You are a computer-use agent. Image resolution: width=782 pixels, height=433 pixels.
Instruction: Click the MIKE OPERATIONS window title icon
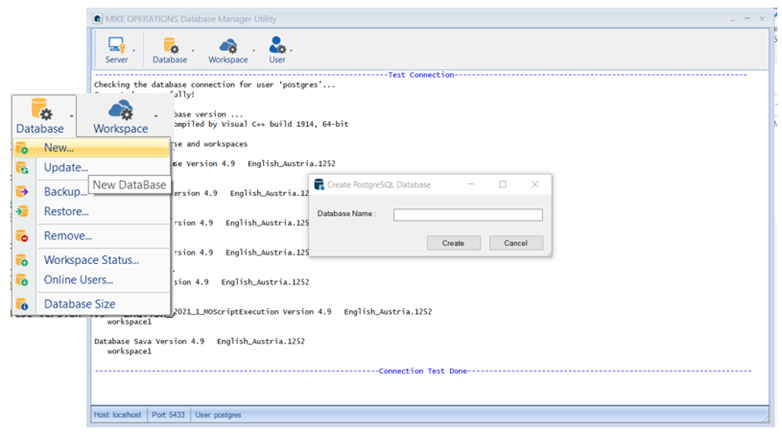[98, 19]
